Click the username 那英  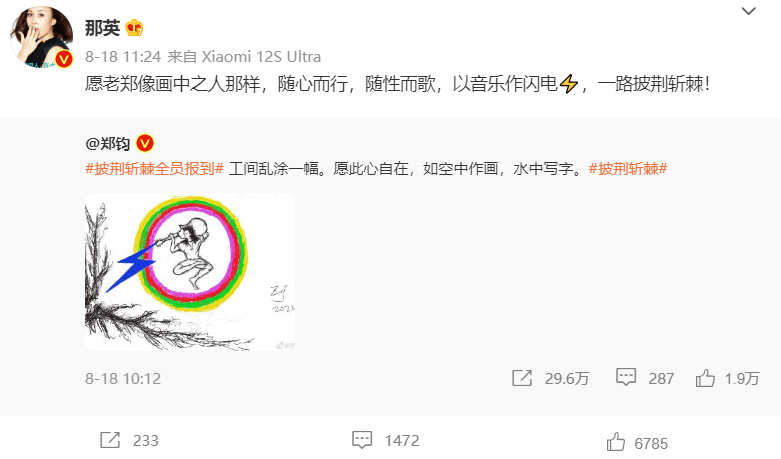(x=102, y=28)
